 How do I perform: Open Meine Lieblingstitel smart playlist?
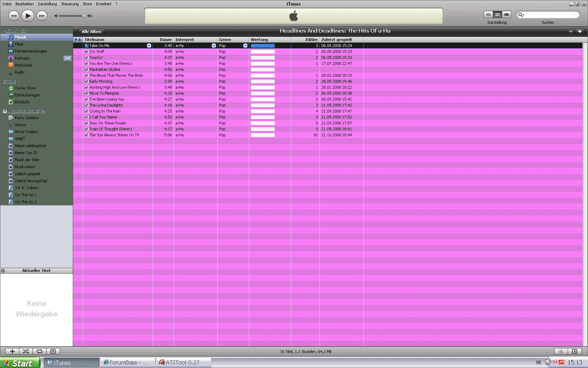pos(36,146)
